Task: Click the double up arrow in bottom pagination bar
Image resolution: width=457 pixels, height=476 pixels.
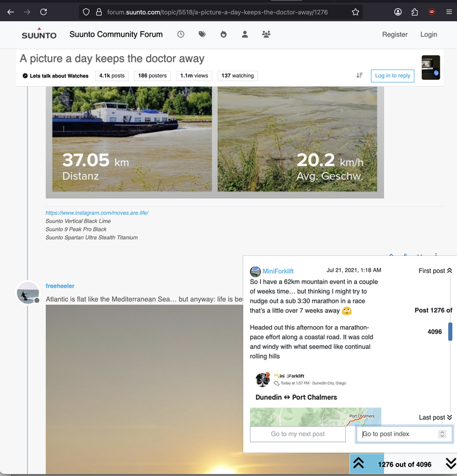Action: tap(359, 464)
